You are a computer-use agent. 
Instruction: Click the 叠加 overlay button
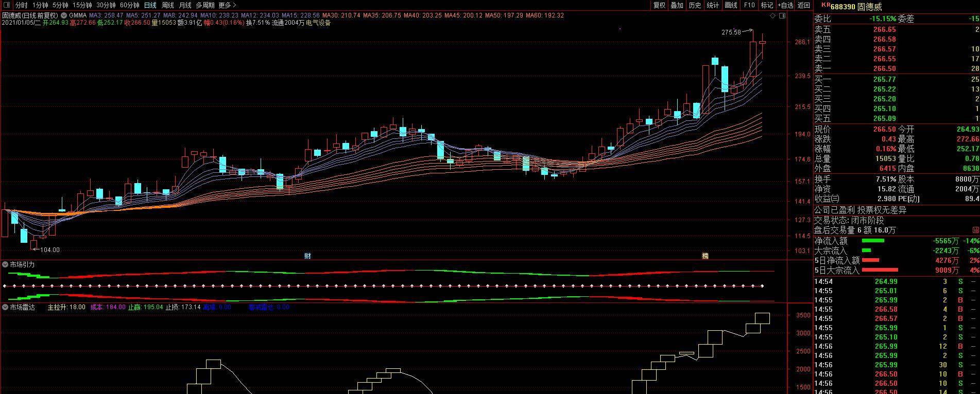point(677,5)
